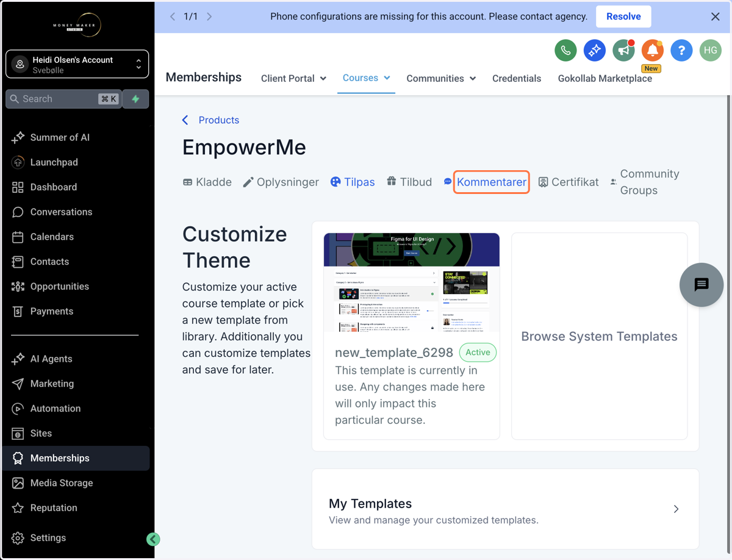The image size is (732, 560).
Task: Click inside the sidebar Search field
Action: [64, 99]
